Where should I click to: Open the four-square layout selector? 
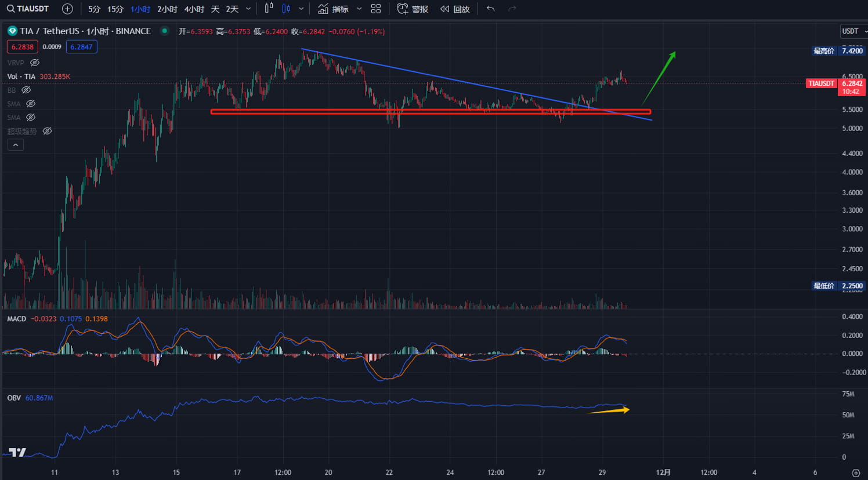pos(376,9)
